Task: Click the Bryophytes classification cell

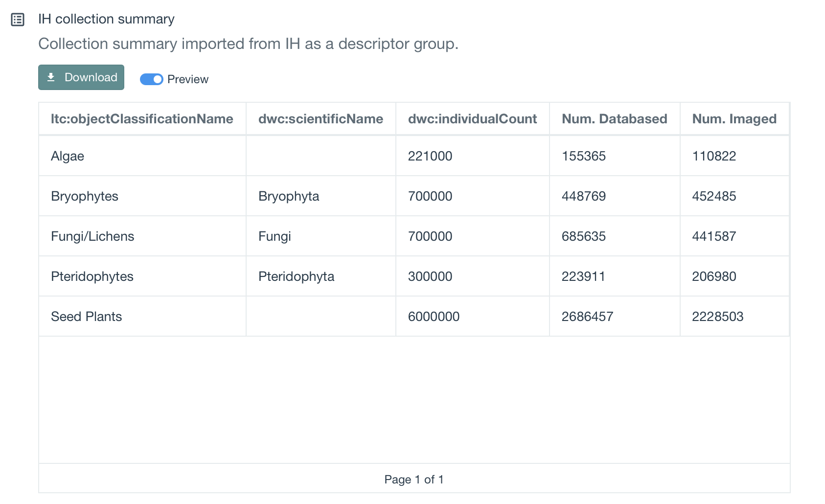Action: coord(85,196)
